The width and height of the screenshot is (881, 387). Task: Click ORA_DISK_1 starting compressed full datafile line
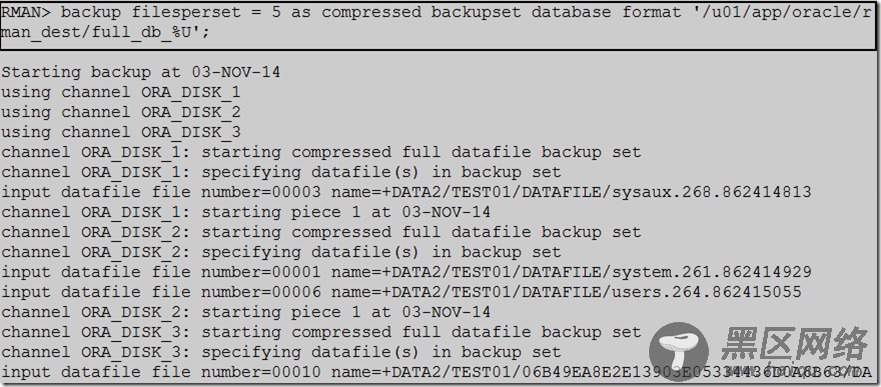(321, 152)
